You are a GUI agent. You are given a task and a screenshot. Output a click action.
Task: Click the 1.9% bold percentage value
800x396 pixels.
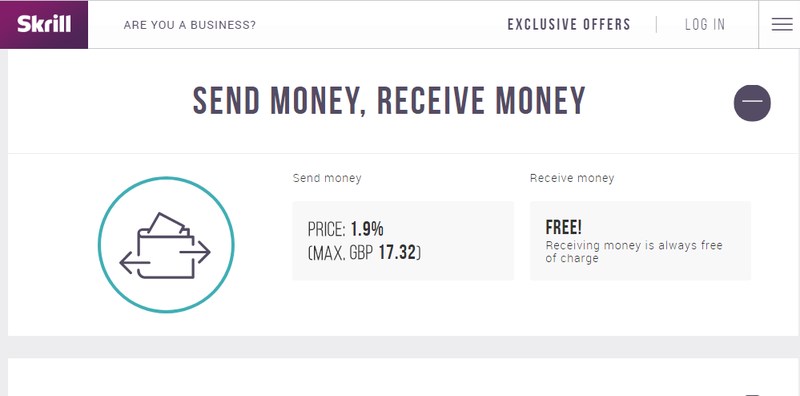[x=367, y=229]
